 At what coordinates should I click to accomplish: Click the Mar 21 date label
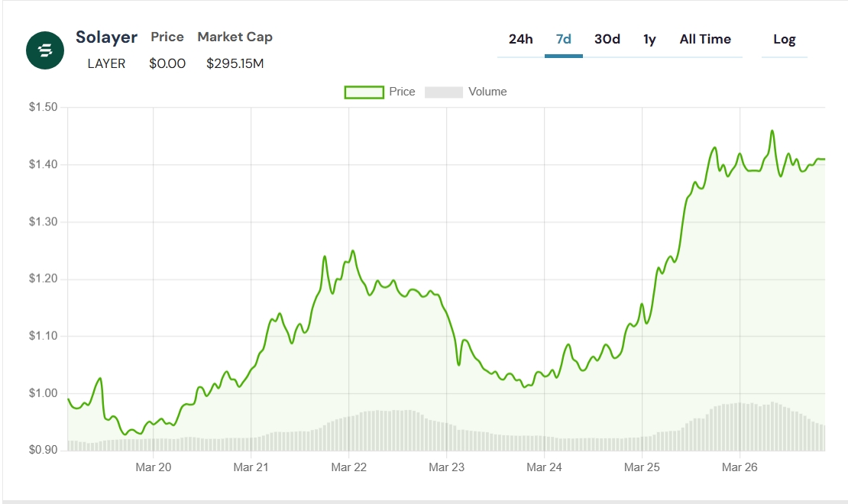[251, 467]
